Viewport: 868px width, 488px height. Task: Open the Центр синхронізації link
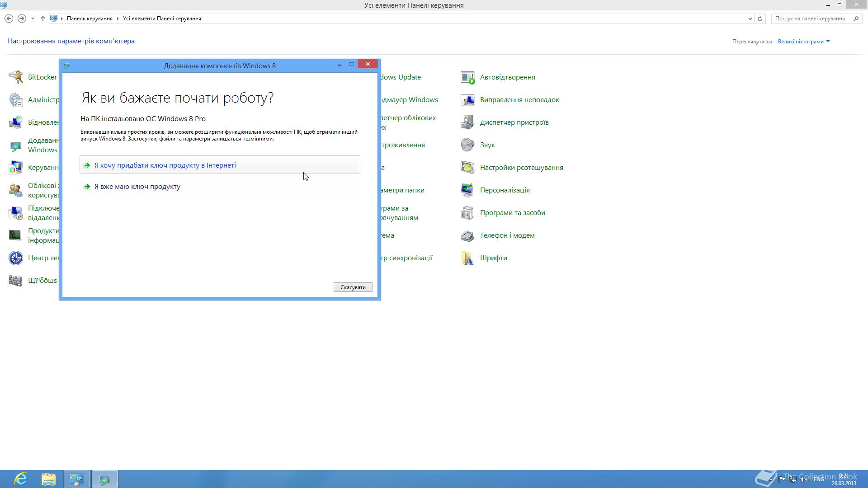point(406,258)
